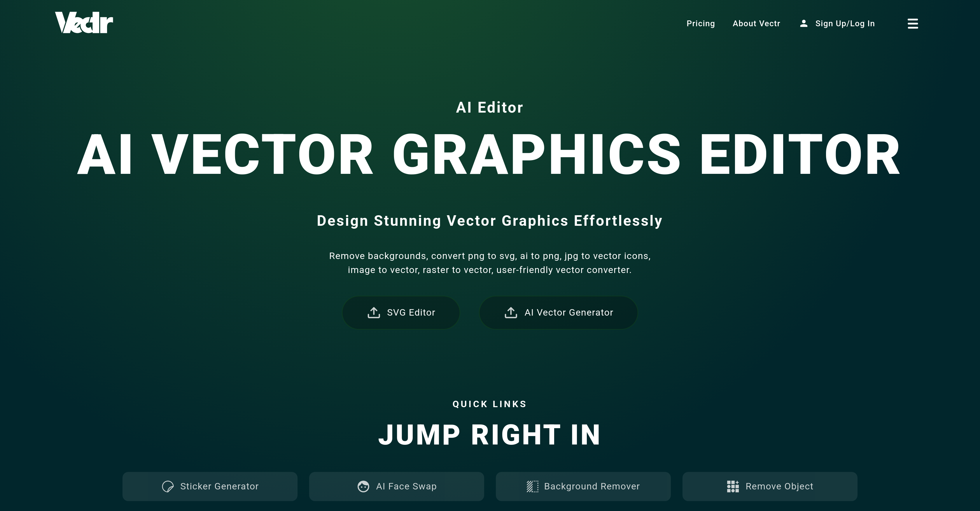Select the AI Editor heading area
Image resolution: width=980 pixels, height=511 pixels.
pos(490,107)
